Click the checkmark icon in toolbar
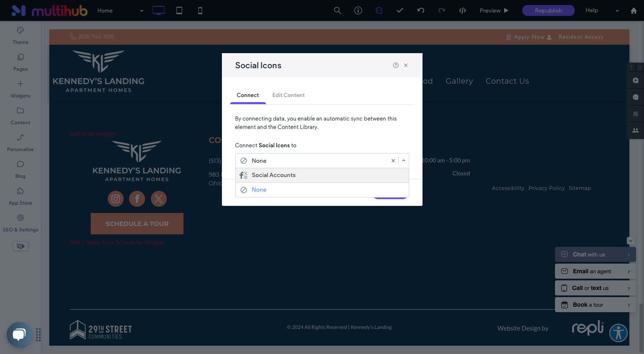The height and width of the screenshot is (354, 644). 400,10
